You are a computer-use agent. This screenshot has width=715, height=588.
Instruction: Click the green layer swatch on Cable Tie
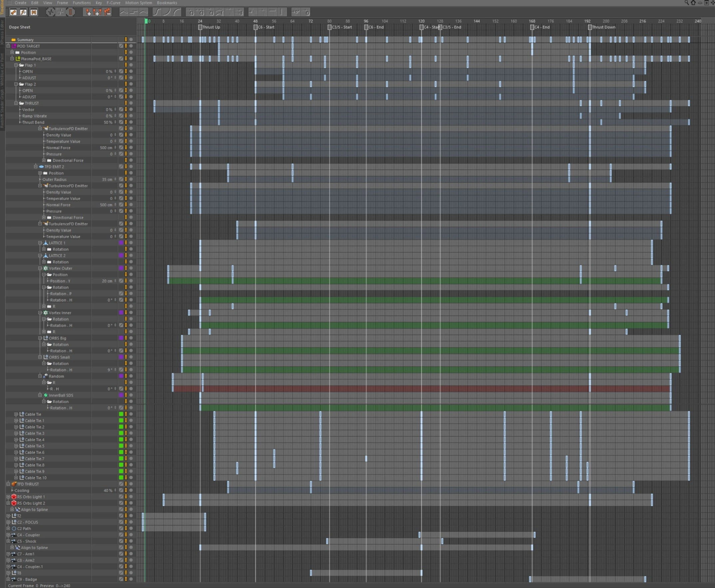121,414
